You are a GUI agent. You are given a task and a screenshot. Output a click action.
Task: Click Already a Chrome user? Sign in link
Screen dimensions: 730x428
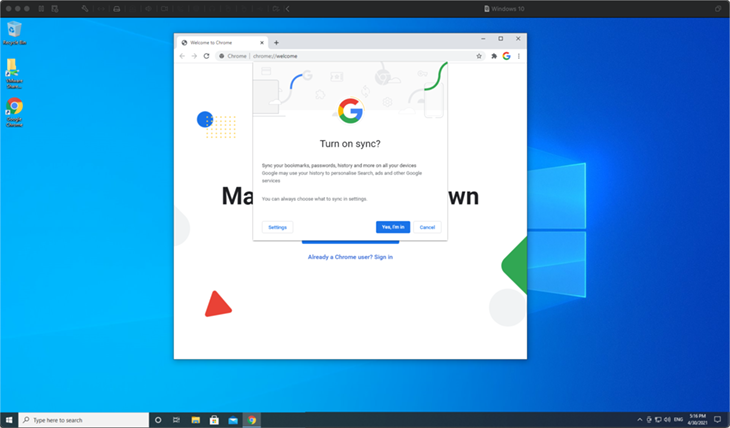tap(350, 257)
